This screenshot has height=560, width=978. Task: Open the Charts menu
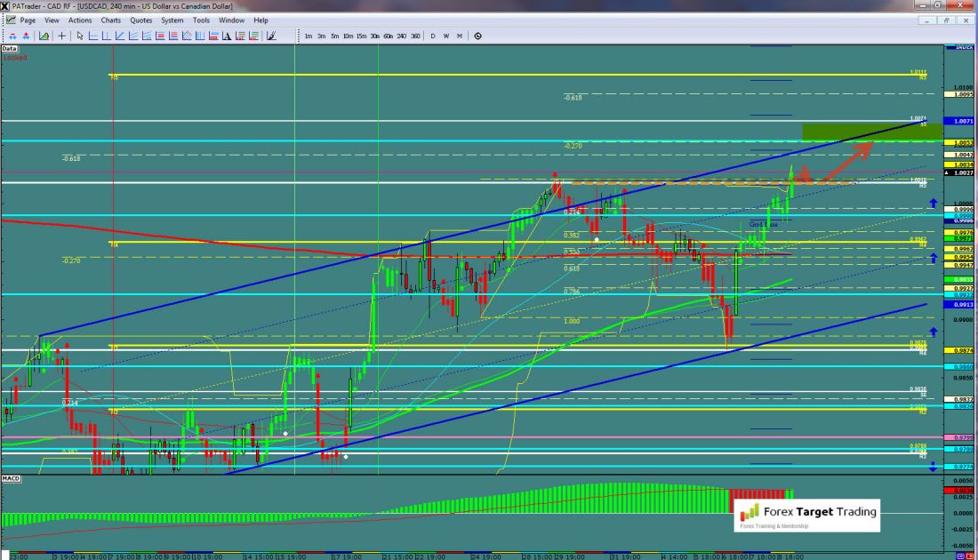pos(111,20)
